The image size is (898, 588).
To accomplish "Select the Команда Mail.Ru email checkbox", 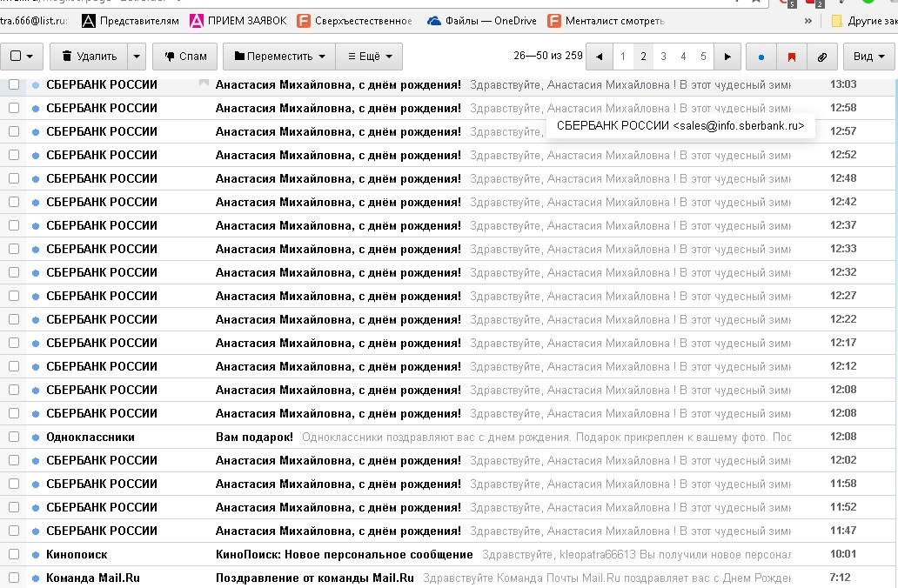I will pyautogui.click(x=14, y=578).
